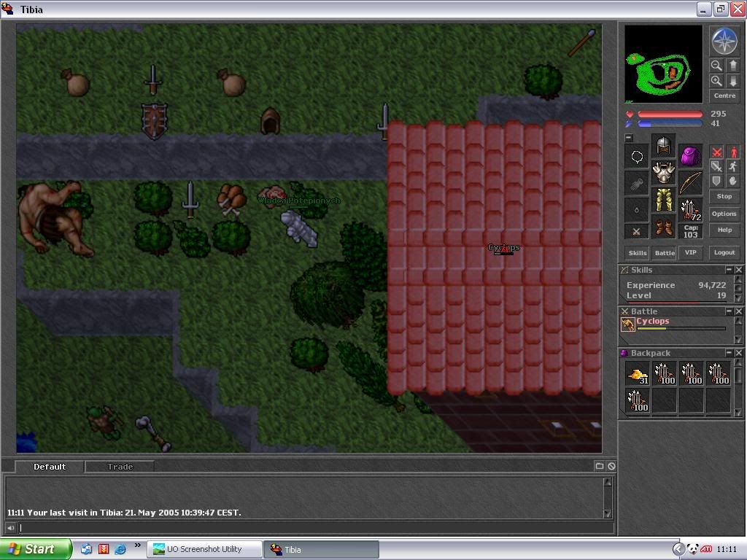This screenshot has width=747, height=560.
Task: Open the channel list icon in chat bar
Action: click(x=600, y=466)
